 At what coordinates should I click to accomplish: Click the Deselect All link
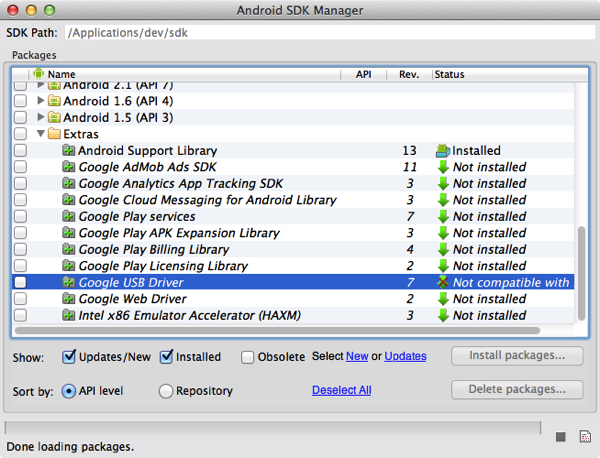tap(341, 390)
